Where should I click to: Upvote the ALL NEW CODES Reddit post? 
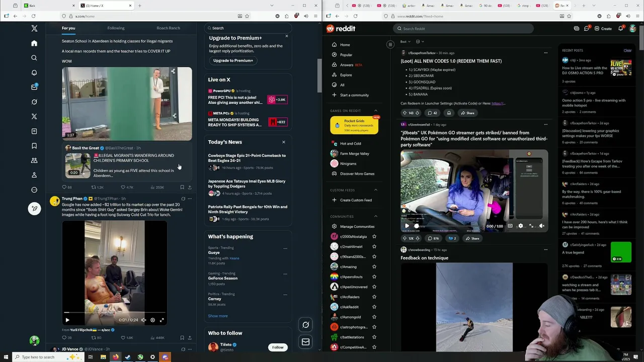(405, 113)
